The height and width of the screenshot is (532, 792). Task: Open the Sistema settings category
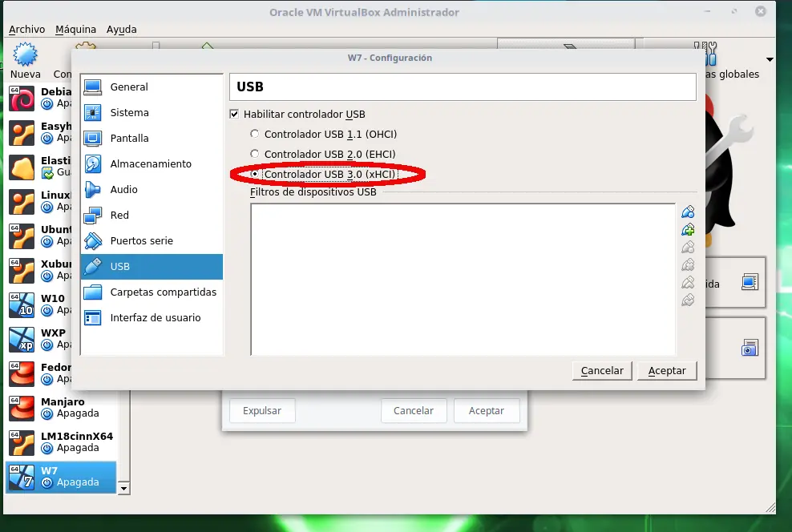[152, 112]
